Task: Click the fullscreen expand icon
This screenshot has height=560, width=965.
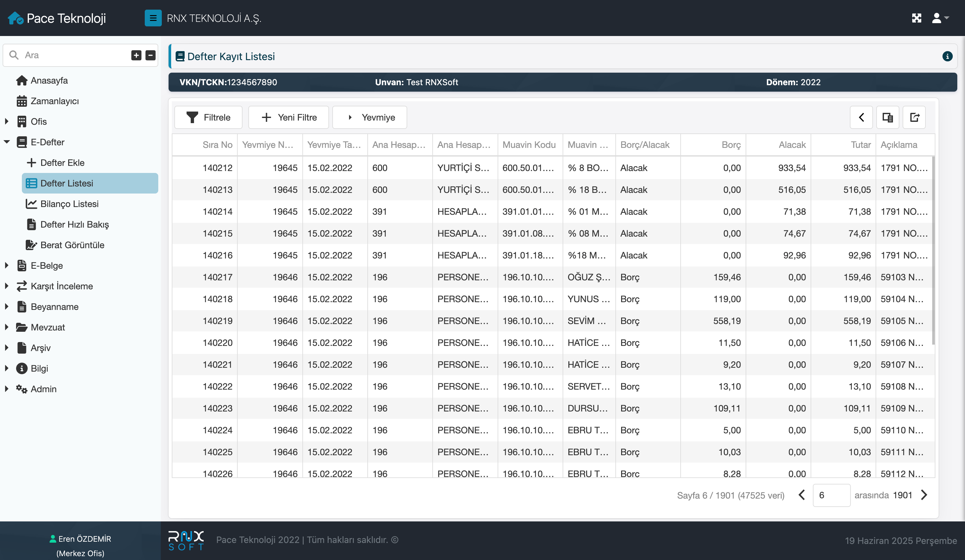Action: pyautogui.click(x=916, y=18)
